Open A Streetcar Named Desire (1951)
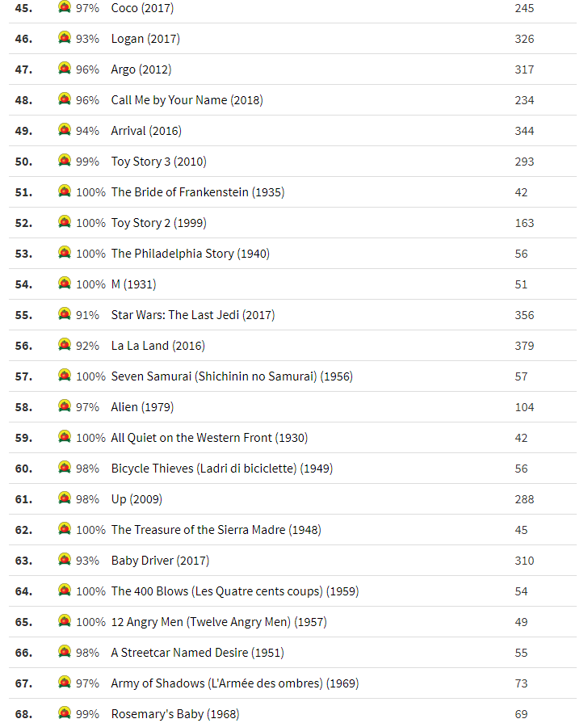 [197, 653]
